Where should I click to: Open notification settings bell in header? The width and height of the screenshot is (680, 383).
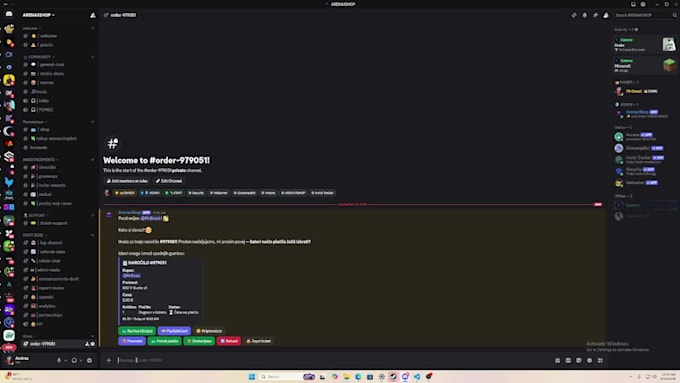(x=585, y=15)
